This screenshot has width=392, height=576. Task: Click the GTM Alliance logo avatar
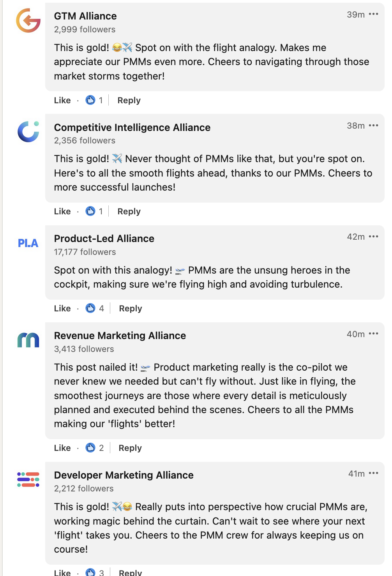click(x=28, y=20)
